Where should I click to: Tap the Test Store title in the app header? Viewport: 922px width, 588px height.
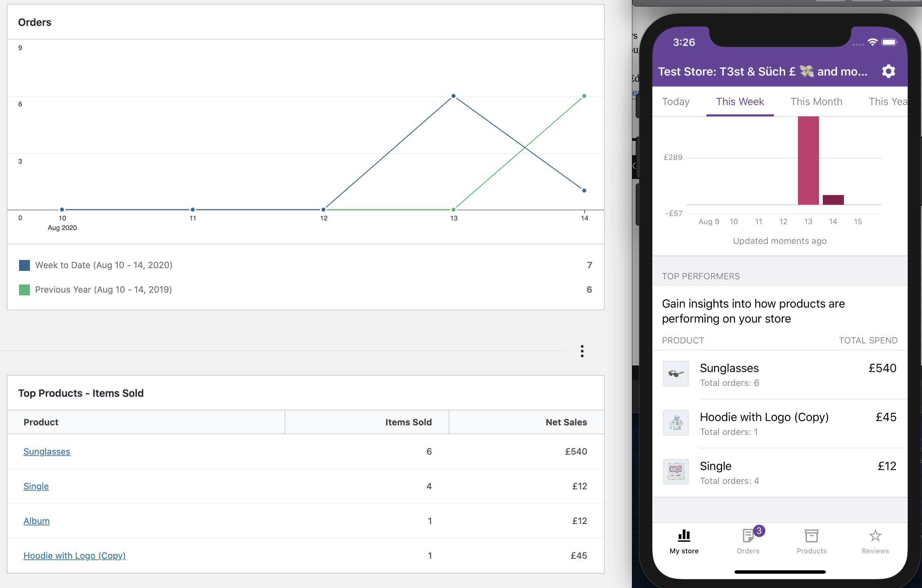click(x=763, y=71)
